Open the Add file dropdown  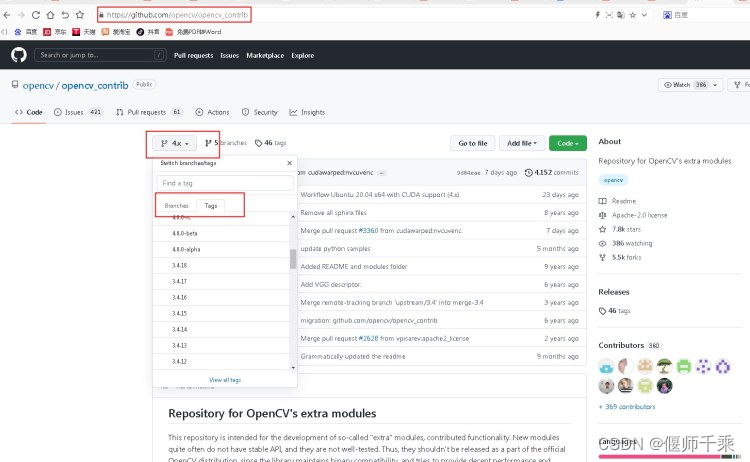coord(522,143)
